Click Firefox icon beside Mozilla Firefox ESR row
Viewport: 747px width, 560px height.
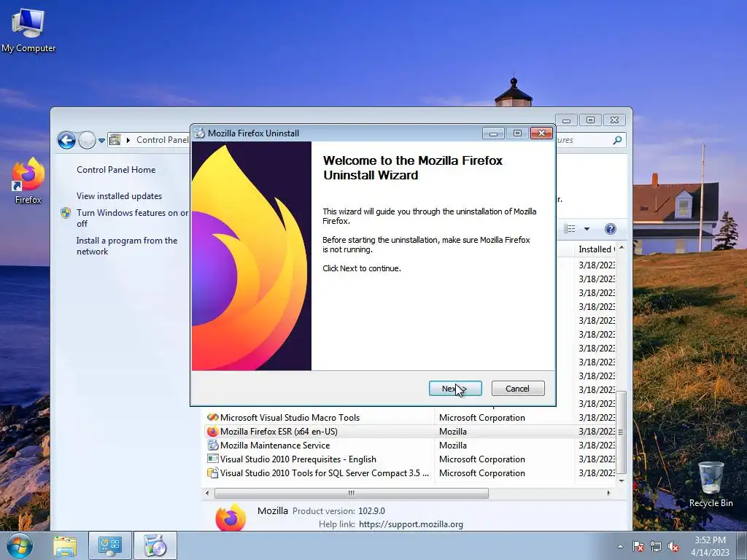click(x=212, y=432)
